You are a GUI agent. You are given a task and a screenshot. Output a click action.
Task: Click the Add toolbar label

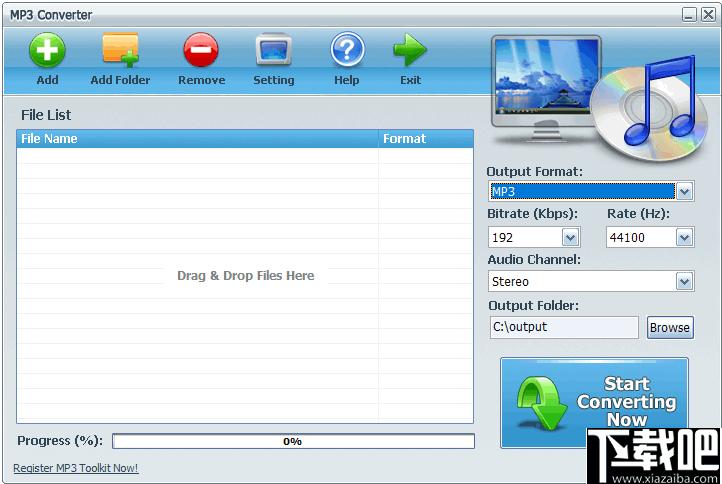tap(47, 80)
